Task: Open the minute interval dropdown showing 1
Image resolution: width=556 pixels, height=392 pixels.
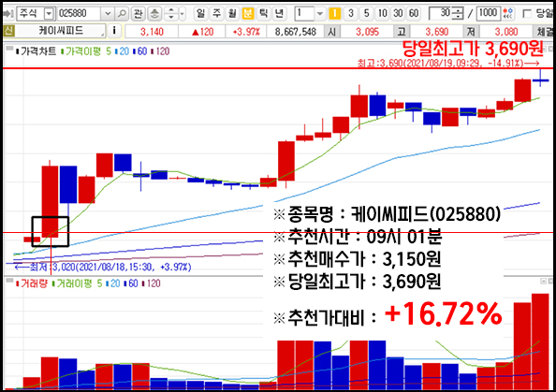Action: (320, 14)
